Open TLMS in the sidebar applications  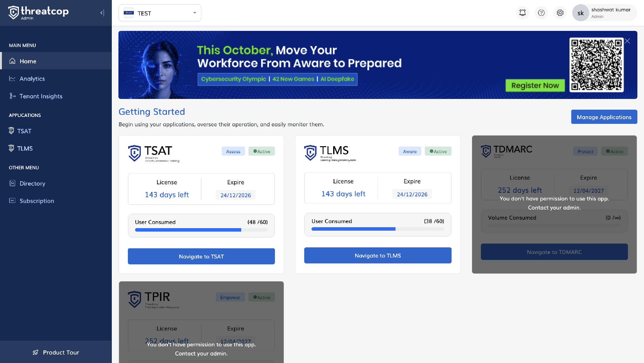pos(56,148)
